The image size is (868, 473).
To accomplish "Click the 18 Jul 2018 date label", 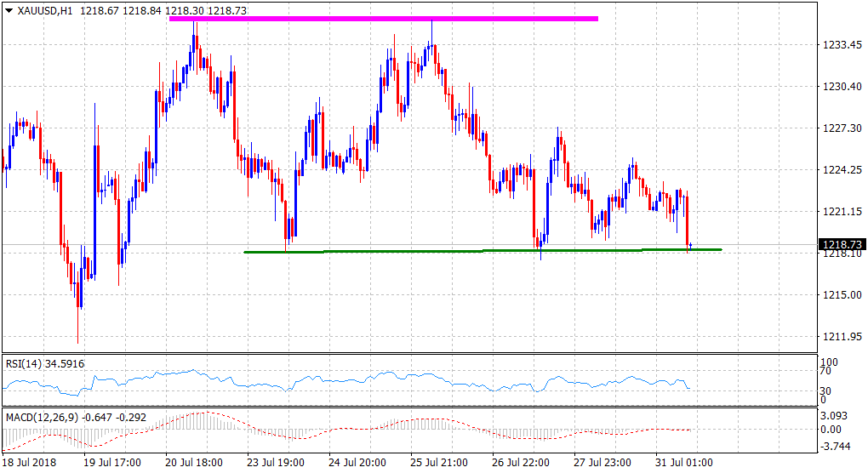I will (x=29, y=463).
